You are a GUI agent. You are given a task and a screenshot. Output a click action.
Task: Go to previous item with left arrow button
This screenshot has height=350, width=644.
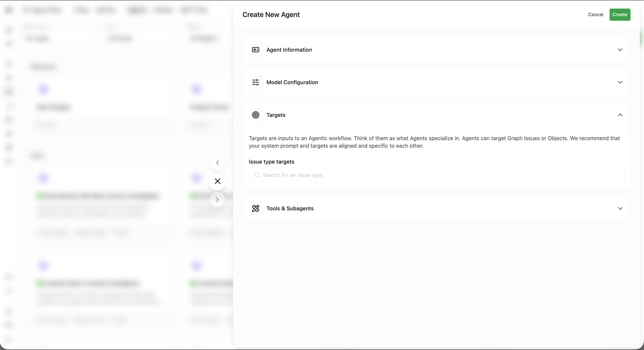(218, 163)
